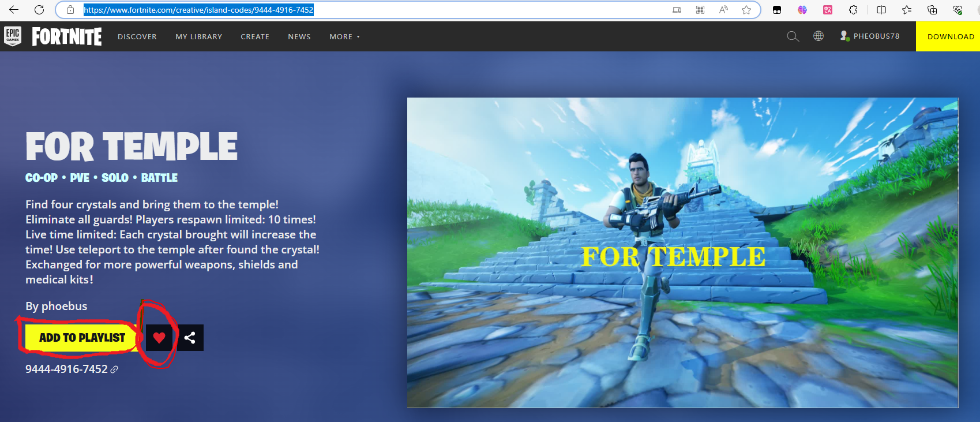Open the Browser essentials heart-pulse icon
This screenshot has height=422, width=980.
click(958, 10)
